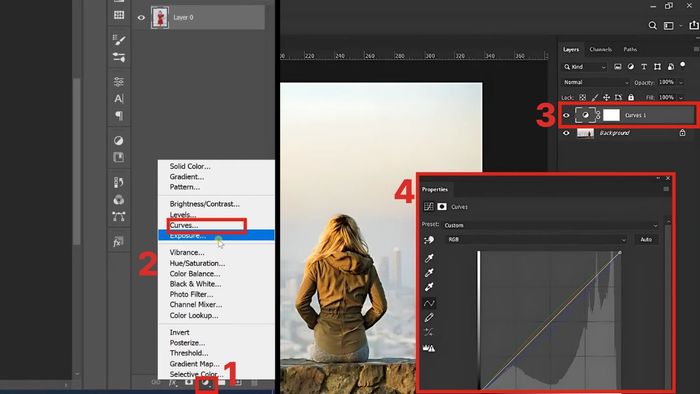The image size is (700, 394).
Task: Click the smooth curve values icon
Action: tap(429, 332)
